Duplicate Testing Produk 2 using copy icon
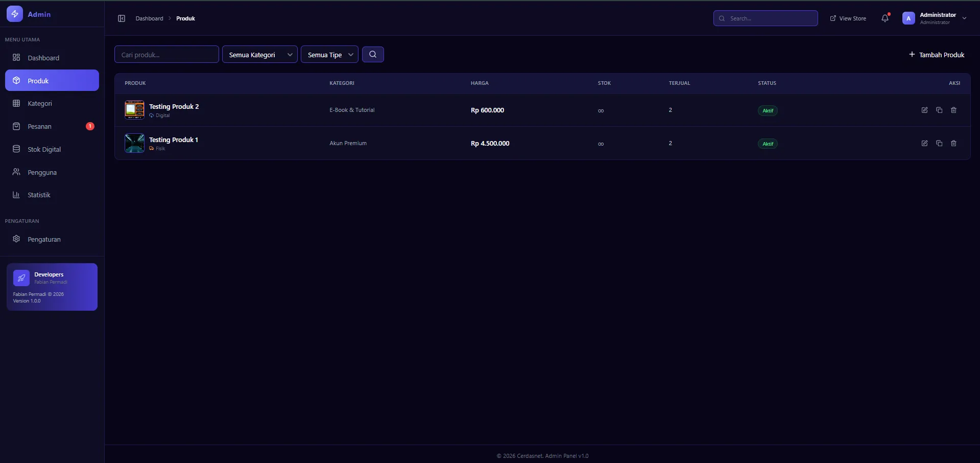 coord(939,110)
